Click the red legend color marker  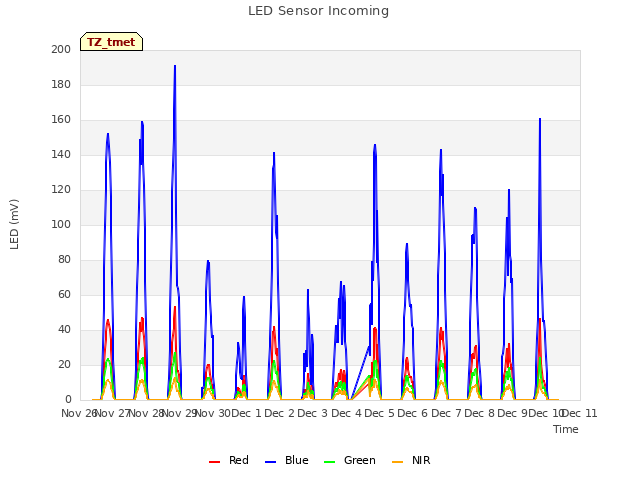point(214,462)
